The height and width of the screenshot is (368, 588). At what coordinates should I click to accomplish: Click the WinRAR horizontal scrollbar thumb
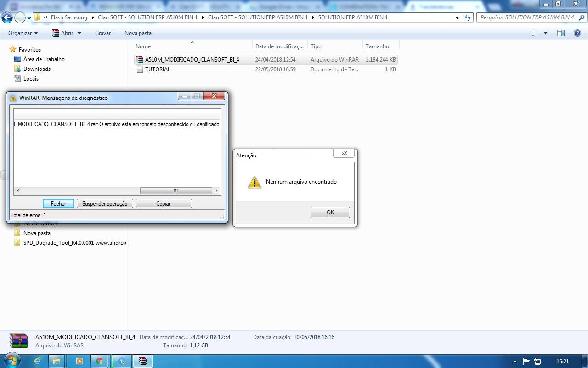(176, 190)
